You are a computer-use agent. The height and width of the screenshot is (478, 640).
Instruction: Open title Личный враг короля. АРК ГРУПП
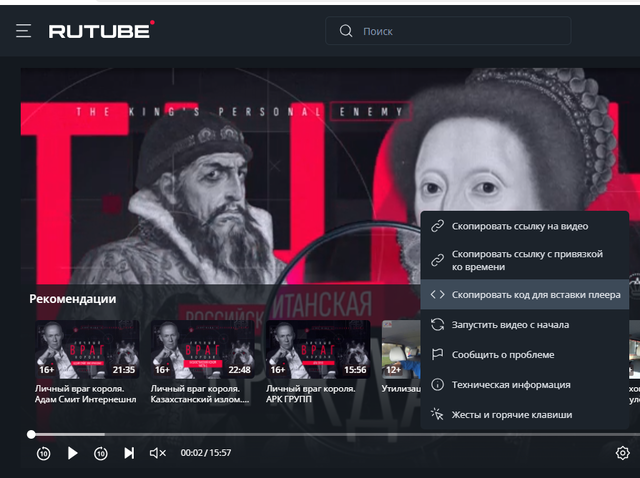[x=311, y=394]
